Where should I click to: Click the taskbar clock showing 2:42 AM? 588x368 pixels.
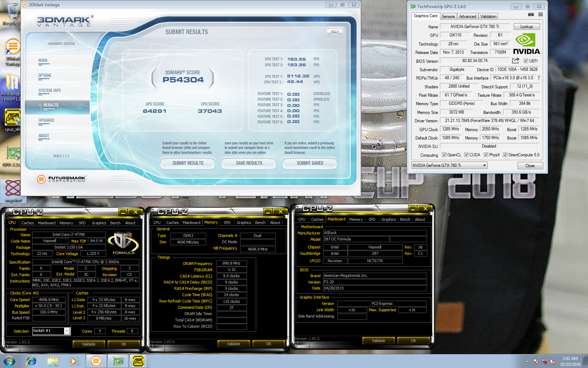570,361
